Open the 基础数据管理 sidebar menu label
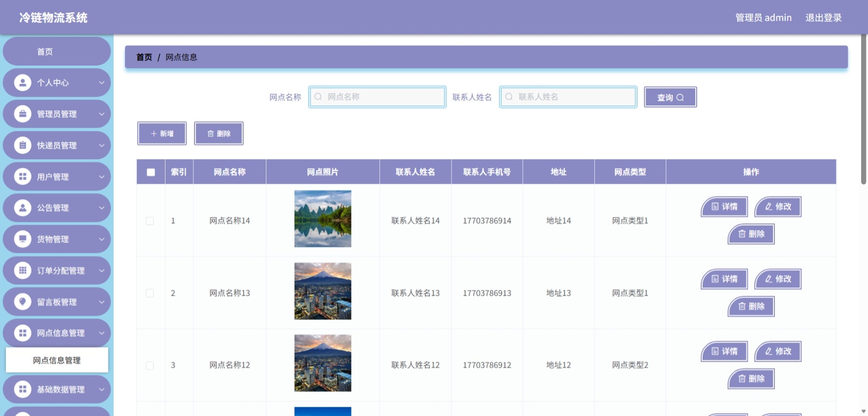This screenshot has height=416, width=868. (x=61, y=389)
